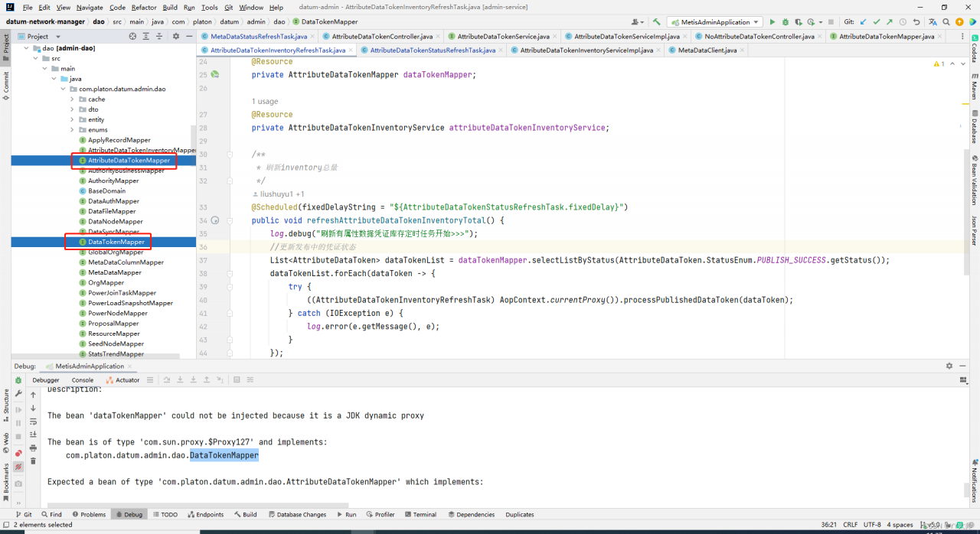Open the Problems tool window
Screen dimensions: 980x534
click(88, 514)
